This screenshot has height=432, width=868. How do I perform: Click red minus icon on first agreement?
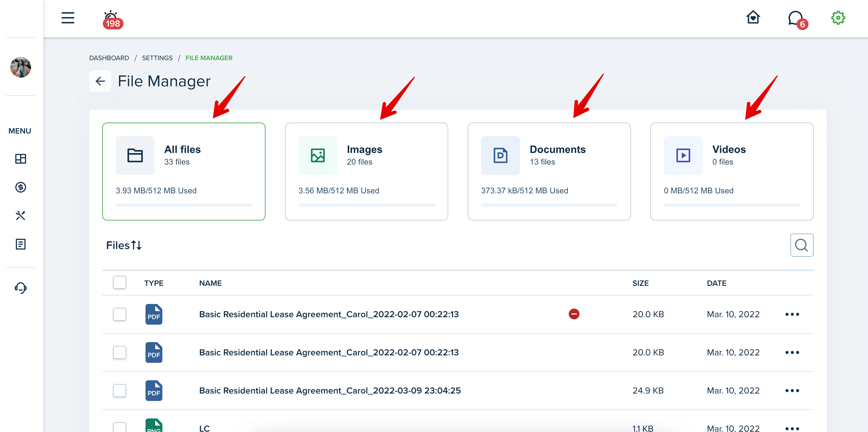[x=574, y=314]
